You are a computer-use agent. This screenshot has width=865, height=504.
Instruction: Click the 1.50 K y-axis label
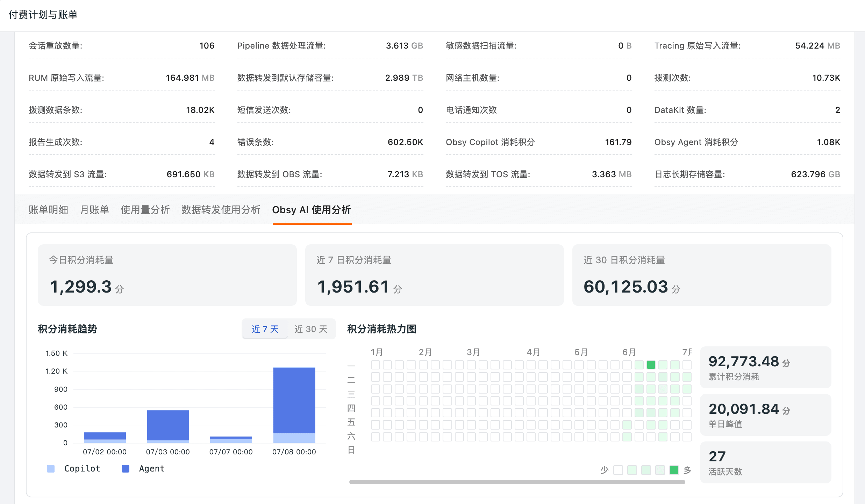tap(57, 353)
